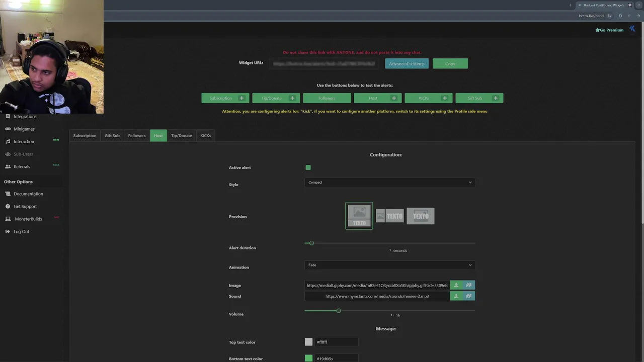The width and height of the screenshot is (644, 362).
Task: Reload the page in browser
Action: coord(620,16)
